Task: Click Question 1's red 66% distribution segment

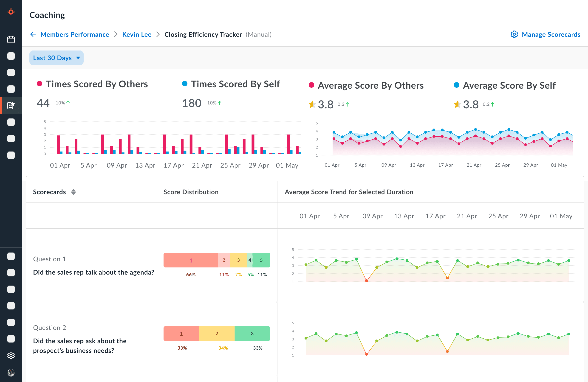Action: 190,260
